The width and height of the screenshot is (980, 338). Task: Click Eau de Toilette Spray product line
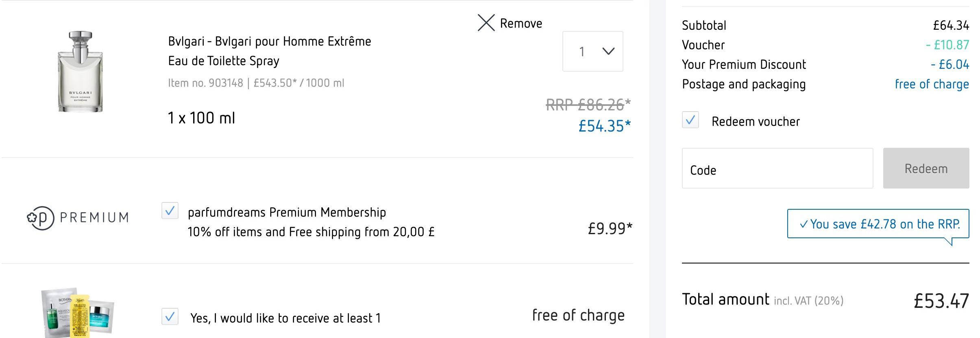pos(224,61)
